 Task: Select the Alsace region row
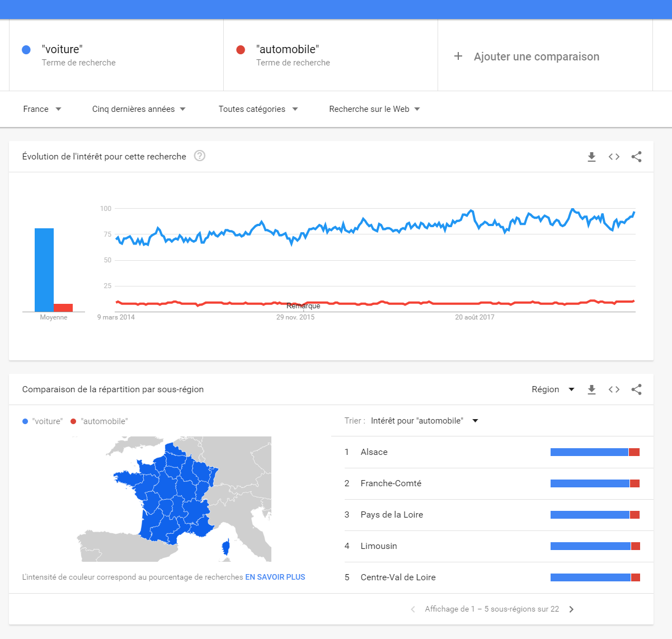(x=492, y=452)
